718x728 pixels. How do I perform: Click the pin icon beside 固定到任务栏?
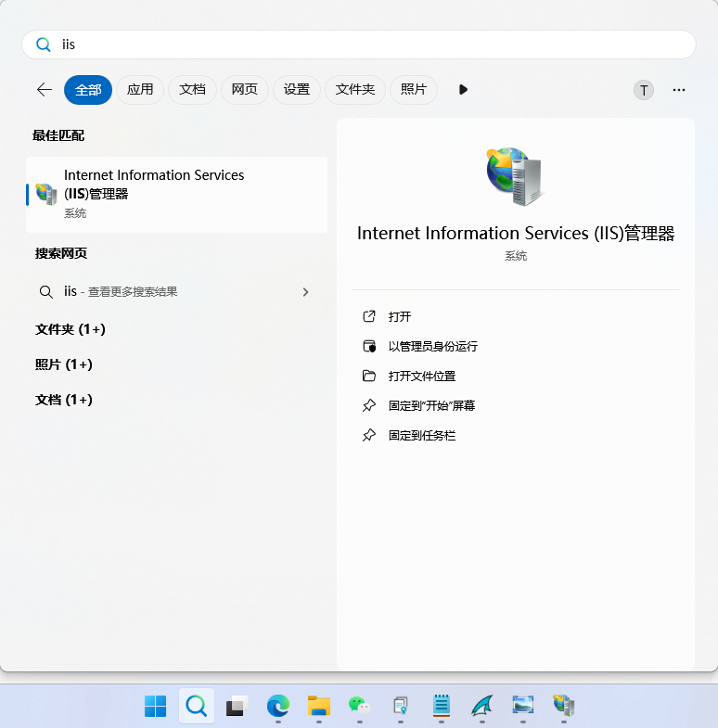pyautogui.click(x=369, y=436)
